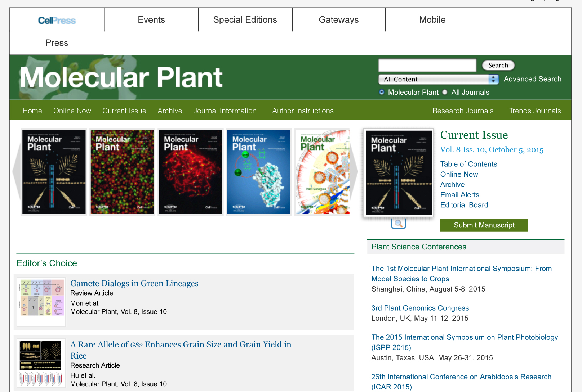Open the Press tab
Screen dimensions: 582x392
pos(57,43)
